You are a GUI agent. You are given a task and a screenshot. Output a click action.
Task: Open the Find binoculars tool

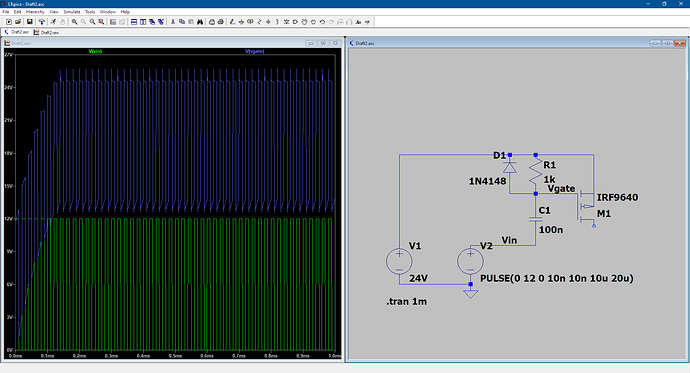point(200,22)
